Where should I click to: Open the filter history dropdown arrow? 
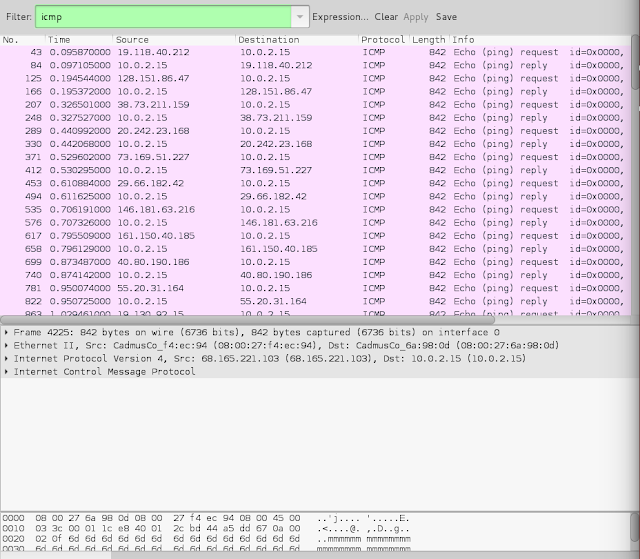[300, 17]
